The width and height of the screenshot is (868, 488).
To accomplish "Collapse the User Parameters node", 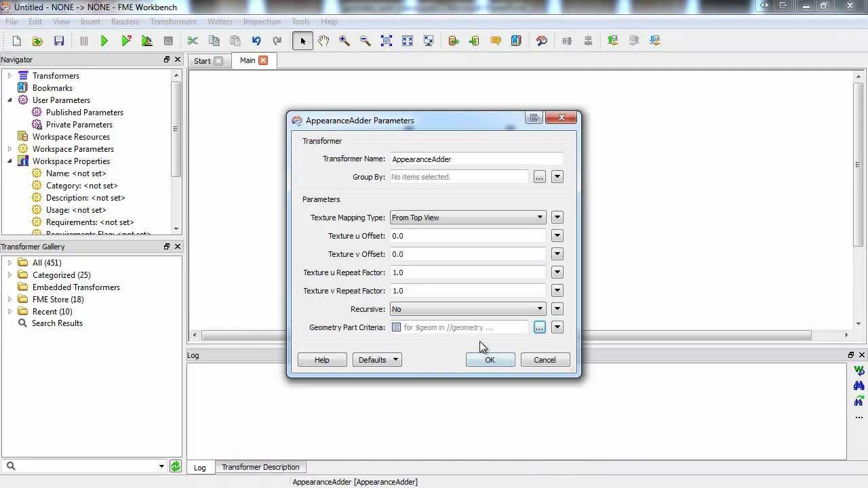I will point(9,100).
